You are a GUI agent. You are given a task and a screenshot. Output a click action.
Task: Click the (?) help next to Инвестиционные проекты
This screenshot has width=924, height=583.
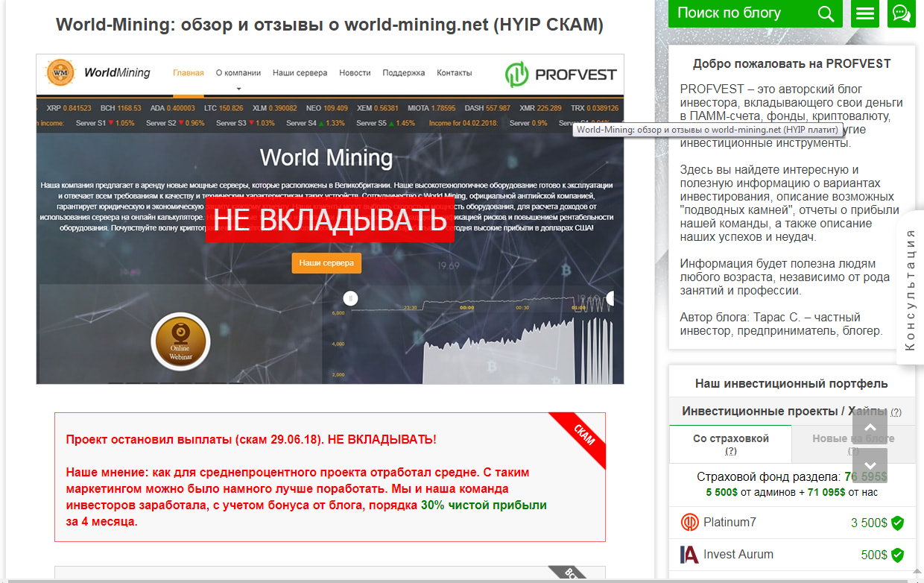[896, 412]
